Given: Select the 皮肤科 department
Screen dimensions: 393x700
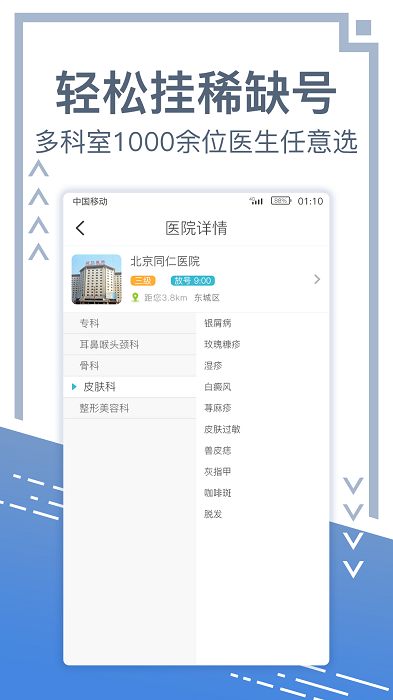Looking at the screenshot, I should (x=130, y=387).
